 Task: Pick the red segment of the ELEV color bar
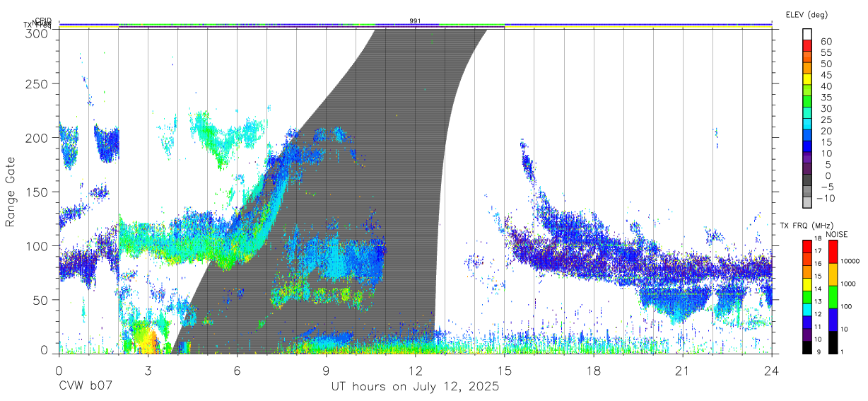pyautogui.click(x=807, y=46)
